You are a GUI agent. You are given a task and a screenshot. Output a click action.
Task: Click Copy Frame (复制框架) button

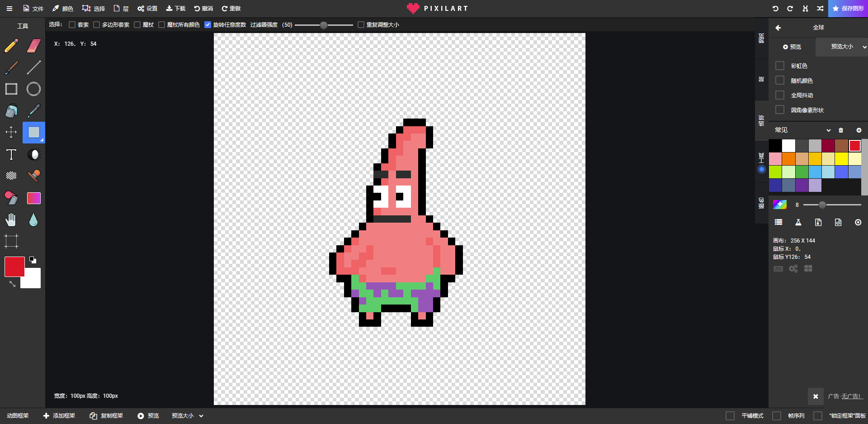click(106, 416)
